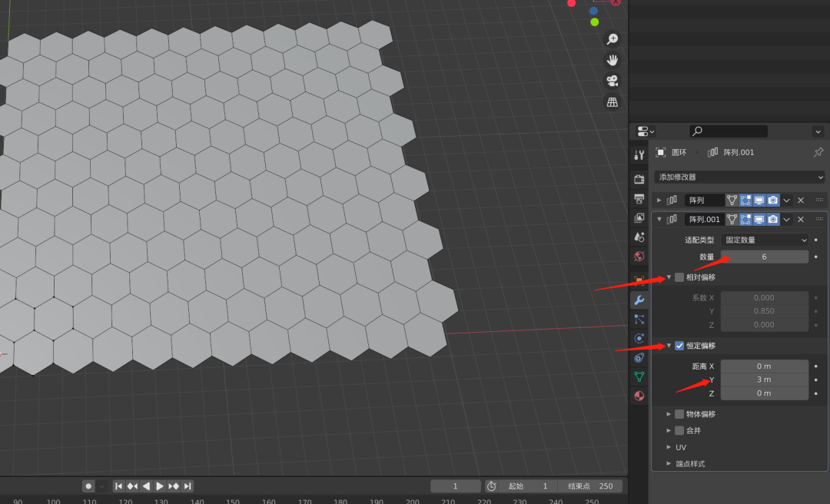This screenshot has width=830, height=504.
Task: Toggle the camera view icon
Action: coord(613,81)
